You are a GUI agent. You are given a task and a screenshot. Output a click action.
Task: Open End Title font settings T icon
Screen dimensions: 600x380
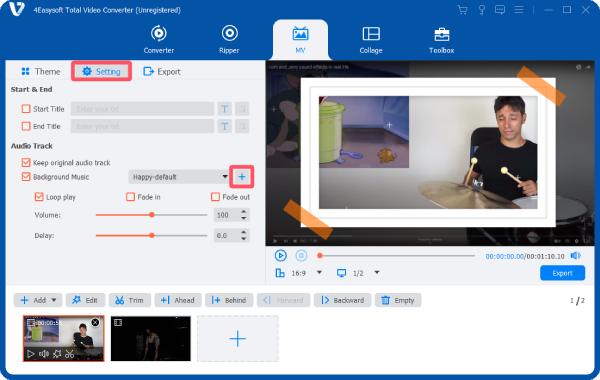[x=225, y=126]
